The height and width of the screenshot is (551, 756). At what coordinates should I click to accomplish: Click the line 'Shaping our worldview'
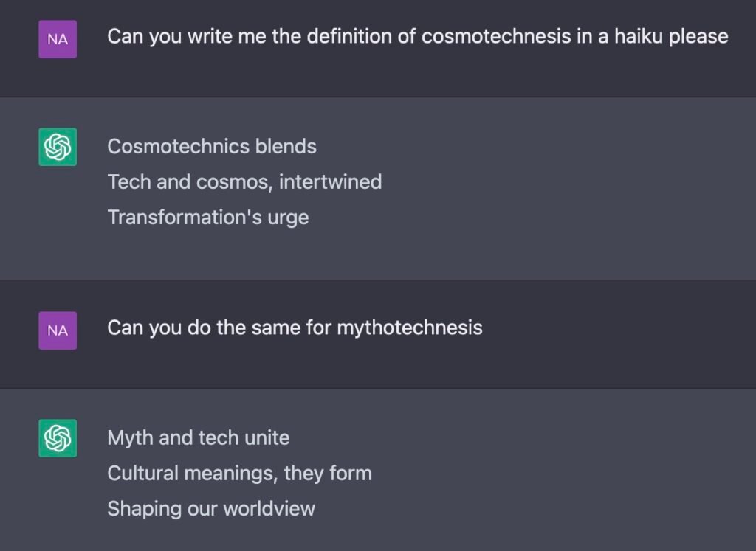pyautogui.click(x=211, y=509)
